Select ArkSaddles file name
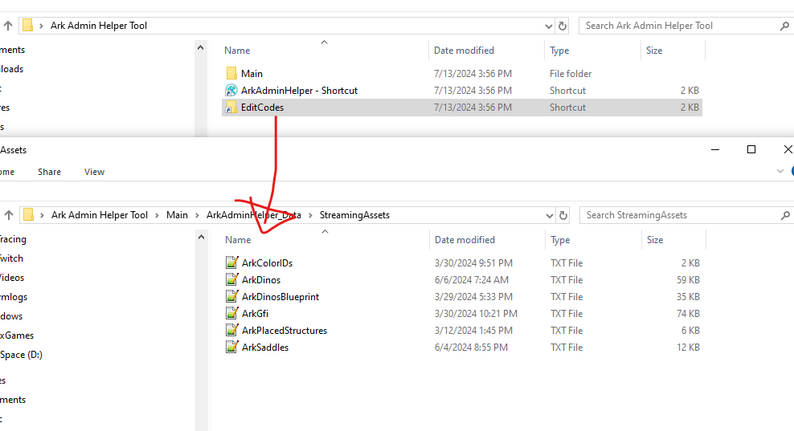The height and width of the screenshot is (431, 794). pyautogui.click(x=265, y=347)
